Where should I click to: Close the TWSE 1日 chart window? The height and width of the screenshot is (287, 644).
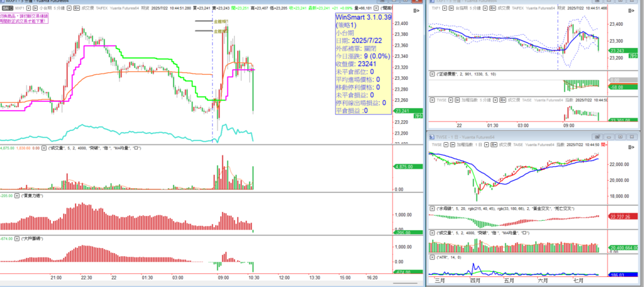(x=632, y=137)
